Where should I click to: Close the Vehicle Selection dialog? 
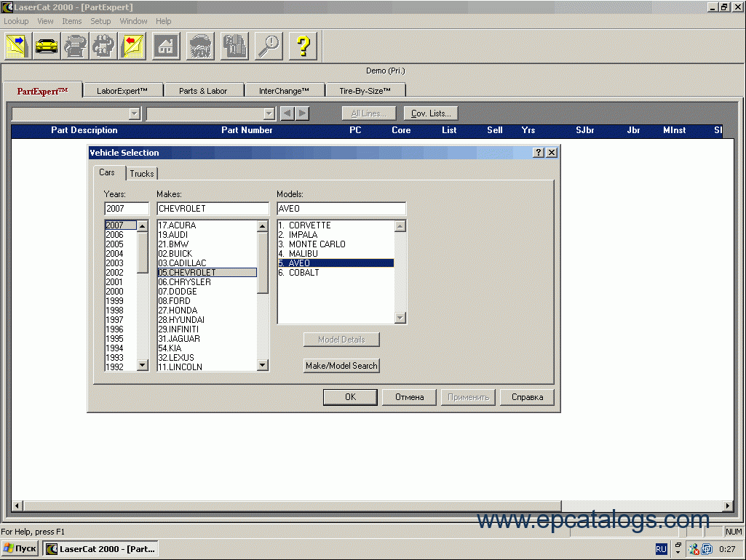tap(552, 152)
